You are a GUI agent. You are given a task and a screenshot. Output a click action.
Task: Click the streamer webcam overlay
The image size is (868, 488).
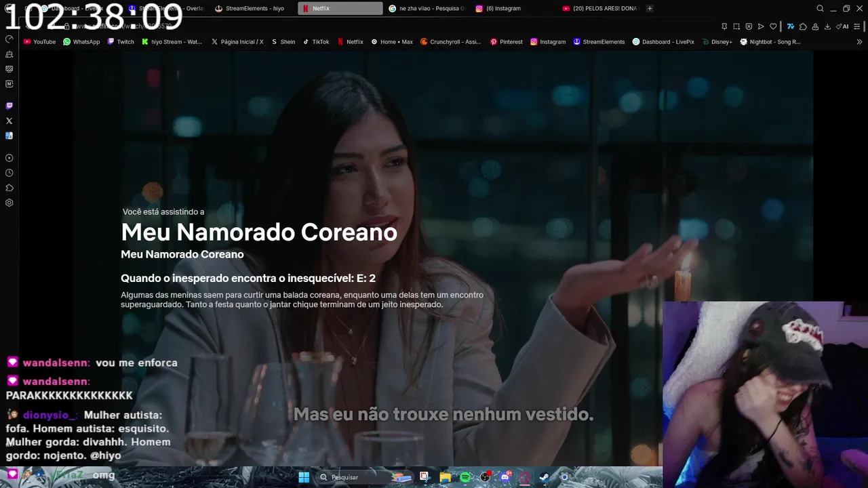[765, 394]
